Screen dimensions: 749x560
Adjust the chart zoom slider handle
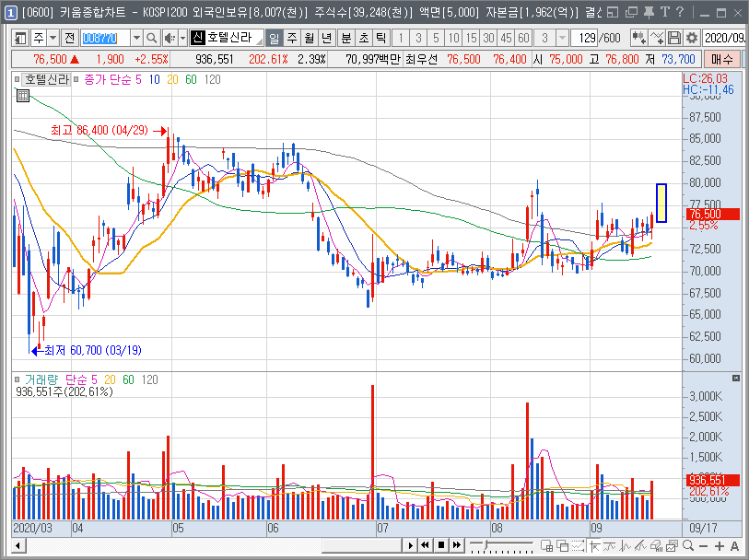tap(486, 545)
